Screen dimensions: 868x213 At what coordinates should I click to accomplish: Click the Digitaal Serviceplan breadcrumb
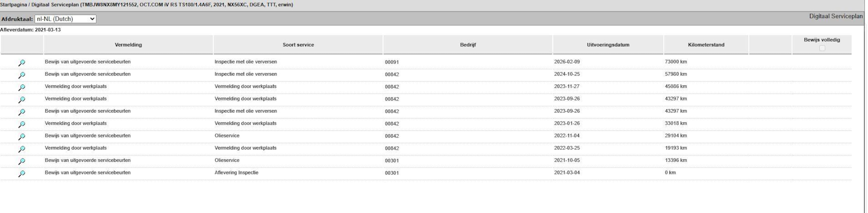pos(55,5)
